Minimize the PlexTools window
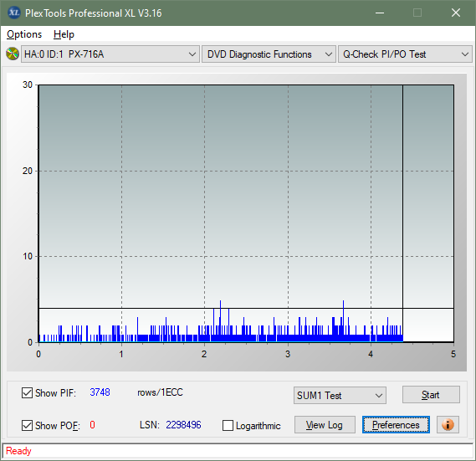Screen dimensions: 476x461 [x=380, y=13]
